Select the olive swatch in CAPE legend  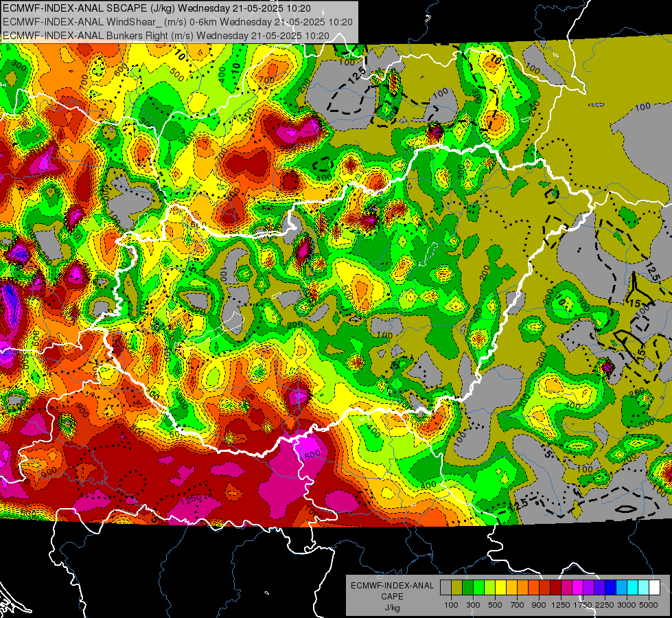click(x=456, y=588)
